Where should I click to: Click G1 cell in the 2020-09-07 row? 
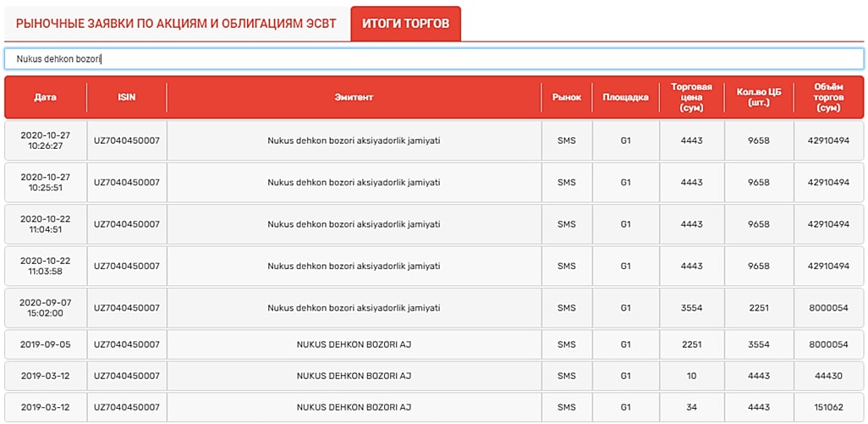pos(625,308)
